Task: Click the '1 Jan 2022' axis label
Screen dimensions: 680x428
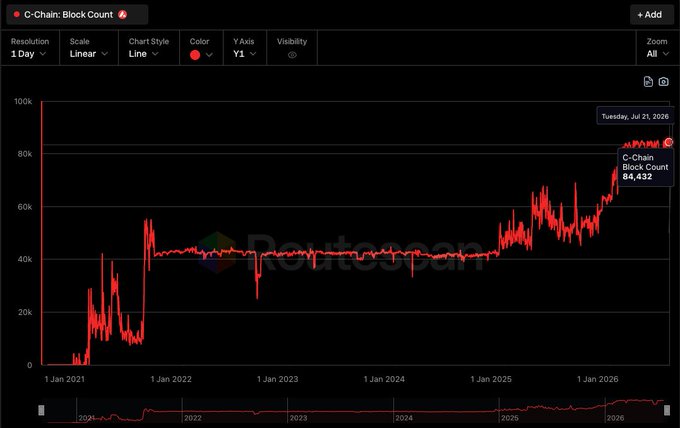Action: 171,379
